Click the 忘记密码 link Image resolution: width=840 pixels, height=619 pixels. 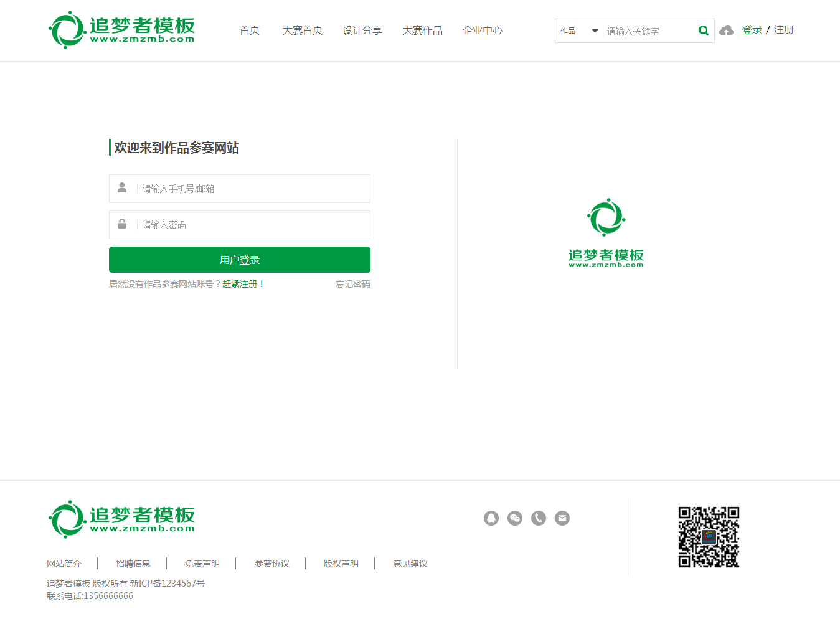(x=352, y=284)
